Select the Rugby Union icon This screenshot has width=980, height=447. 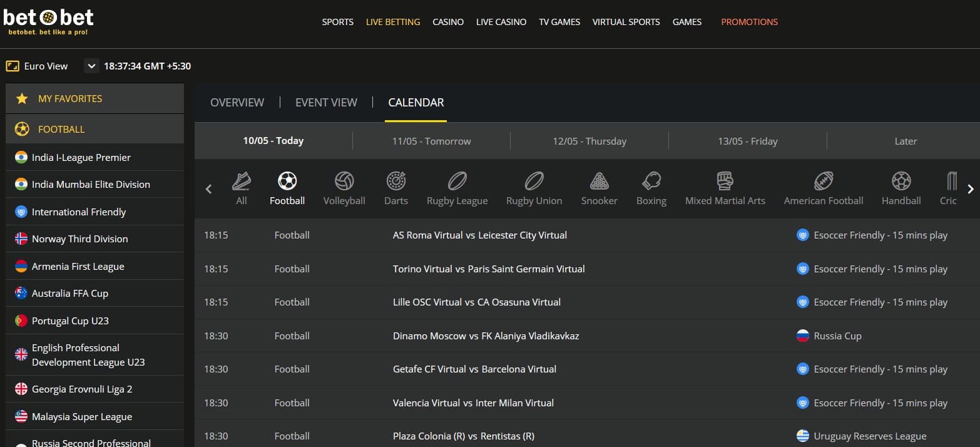pyautogui.click(x=534, y=182)
